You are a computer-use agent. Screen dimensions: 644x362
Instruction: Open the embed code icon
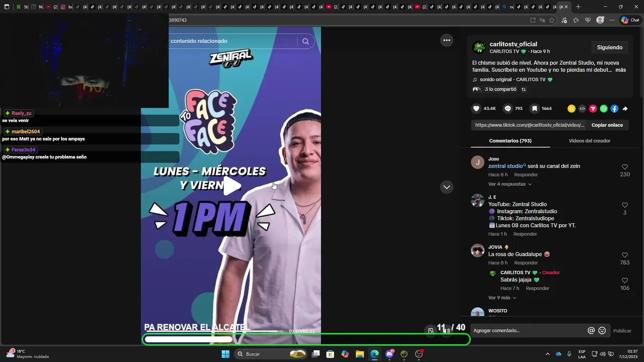[582, 109]
